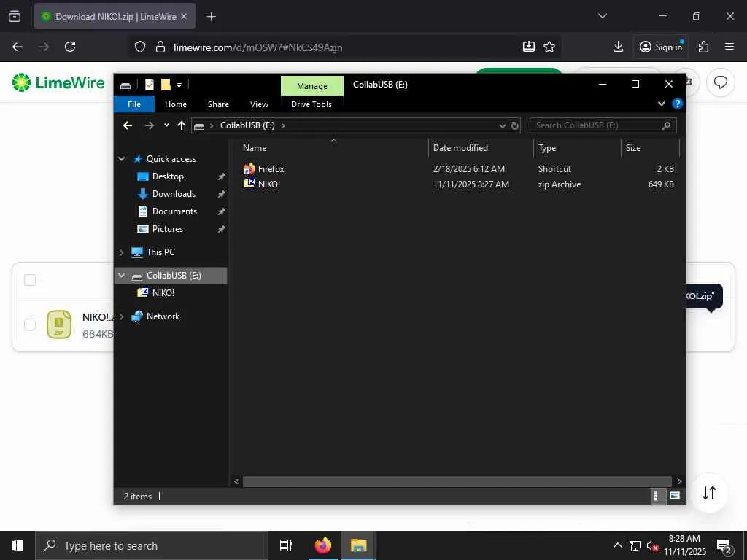The height and width of the screenshot is (560, 747).
Task: Click Sign in button in Firefox
Action: tap(661, 47)
